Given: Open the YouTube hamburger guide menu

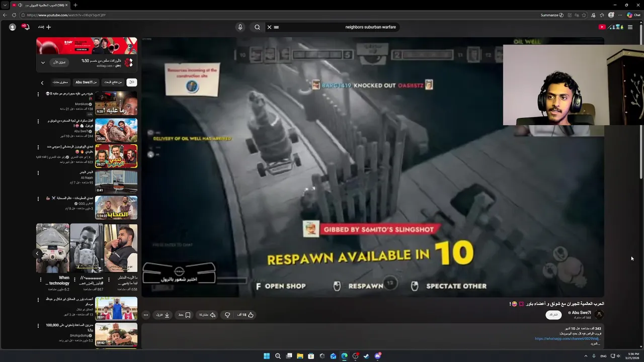Looking at the screenshot, I should click(x=630, y=27).
